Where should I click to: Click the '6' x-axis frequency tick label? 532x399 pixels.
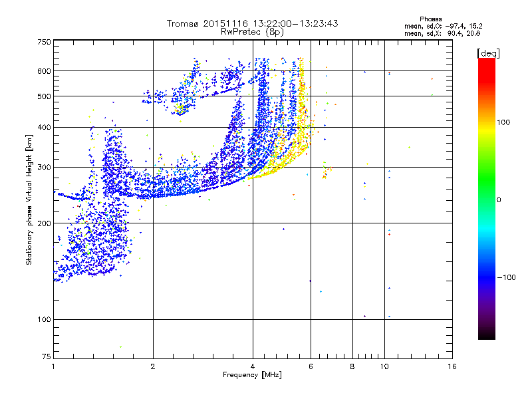(311, 366)
